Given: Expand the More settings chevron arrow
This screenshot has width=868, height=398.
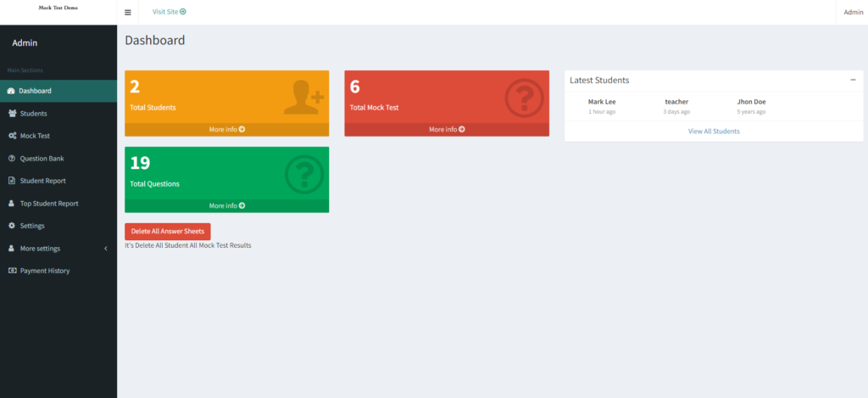Looking at the screenshot, I should click(105, 249).
